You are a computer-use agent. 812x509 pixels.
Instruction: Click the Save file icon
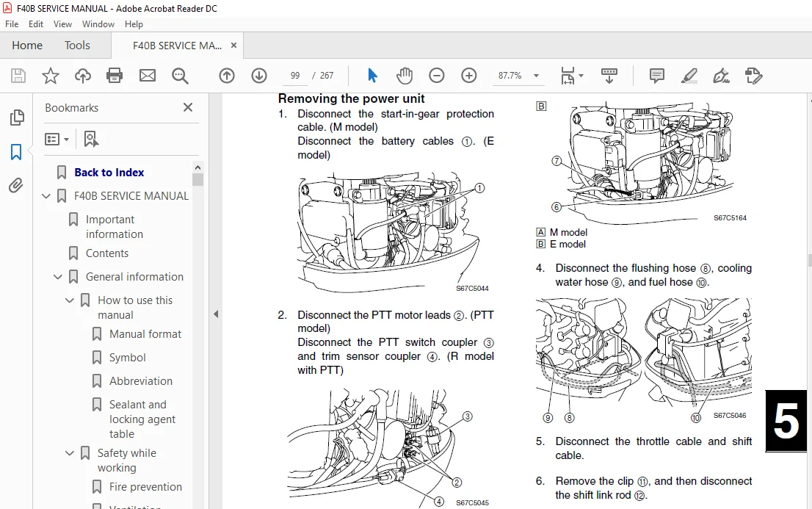(18, 76)
